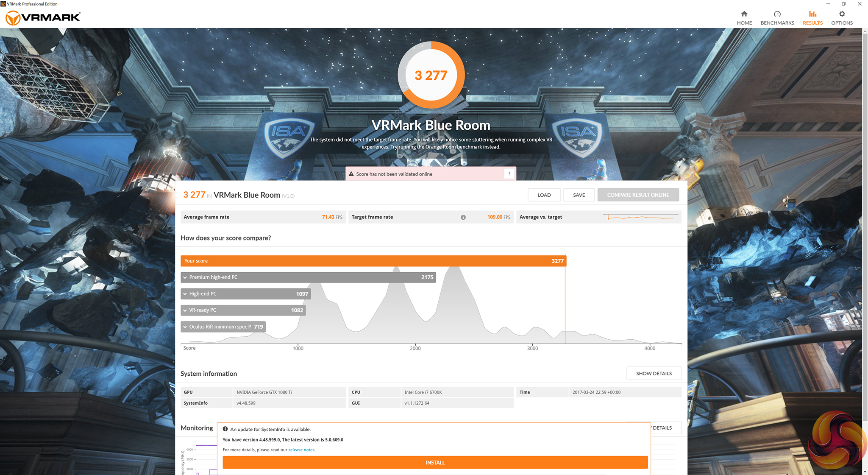
Task: Click the vertical scrollbar down arrow
Action: click(865, 472)
